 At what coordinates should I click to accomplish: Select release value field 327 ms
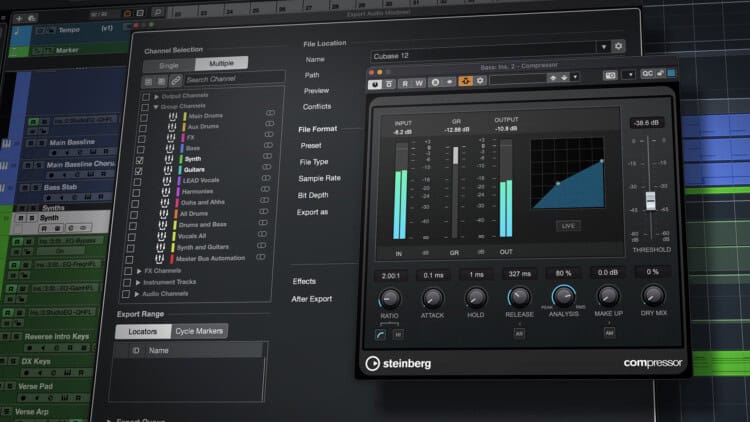coord(519,274)
